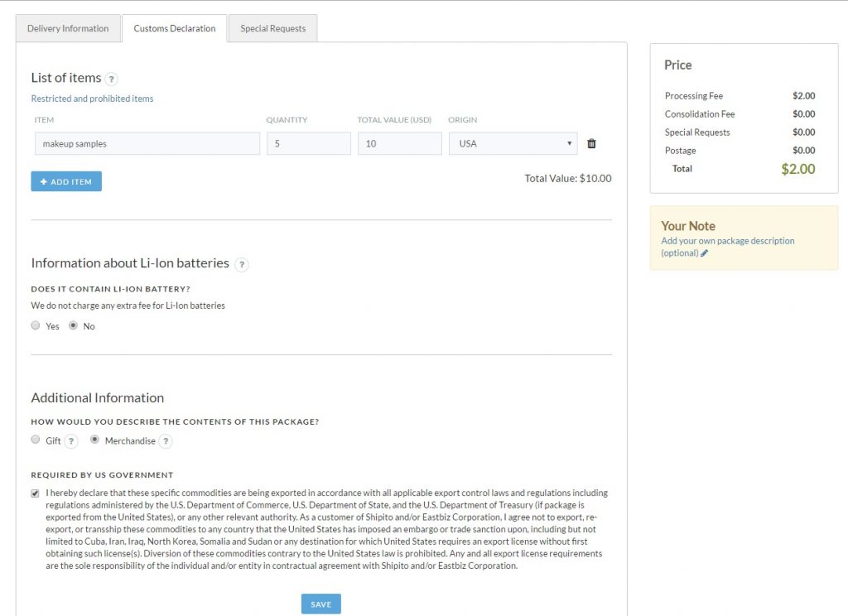
Task: Edit the item name field 'makeup samples'
Action: coord(147,143)
